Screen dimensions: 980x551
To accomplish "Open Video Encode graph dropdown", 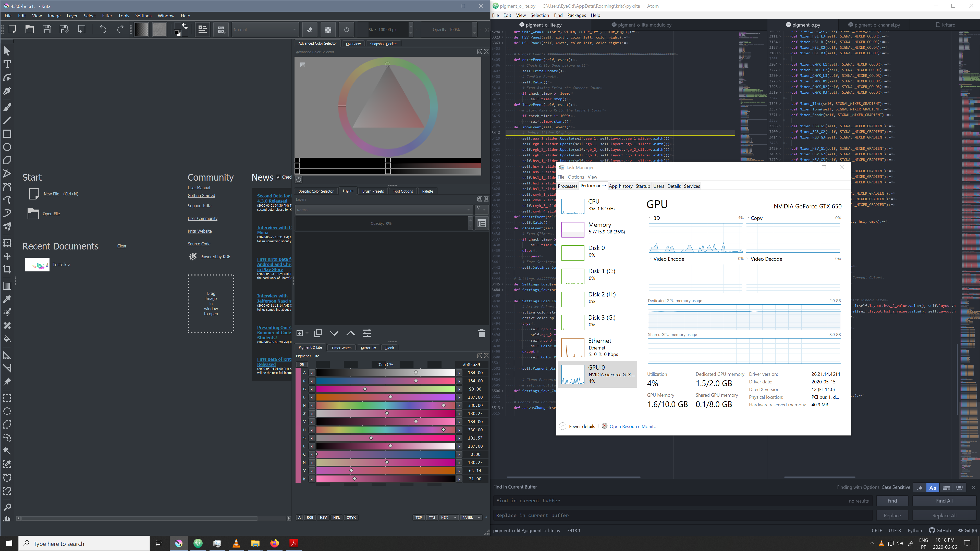I will (650, 259).
